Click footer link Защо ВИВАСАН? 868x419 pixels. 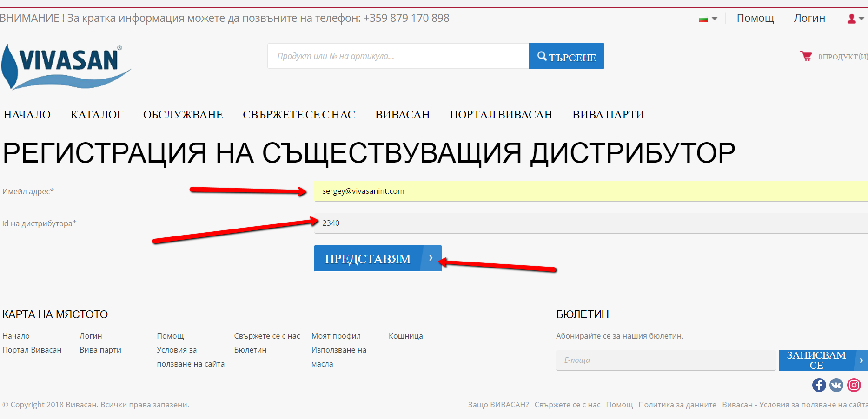coord(498,405)
